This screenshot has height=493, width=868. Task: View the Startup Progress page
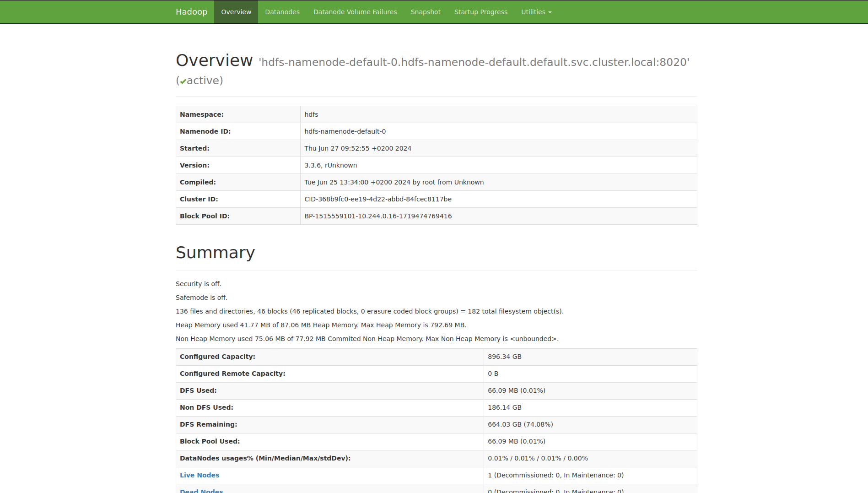click(x=480, y=11)
